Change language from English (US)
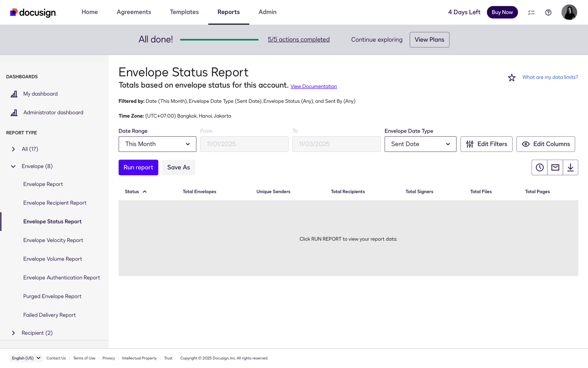 point(26,358)
